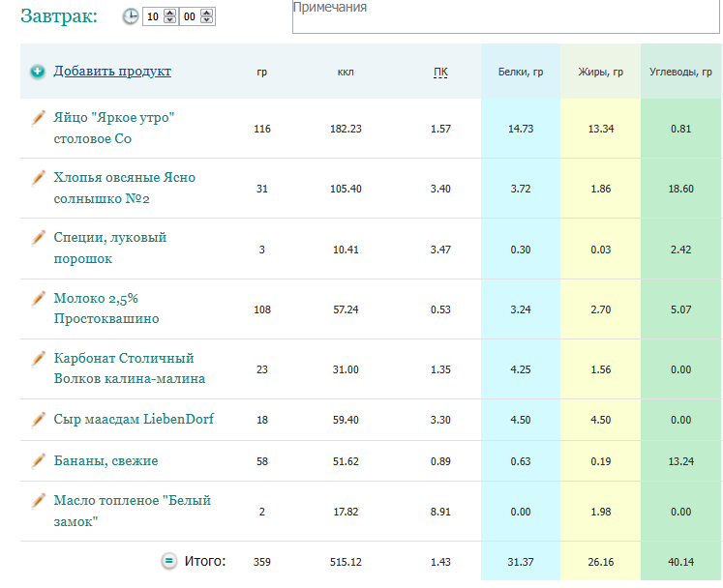Screen dimensions: 723x588
Task: Increase the breakfast hour value
Action: pos(170,13)
